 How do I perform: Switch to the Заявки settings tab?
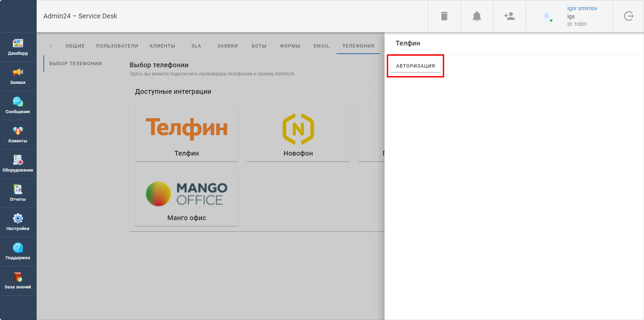[228, 46]
